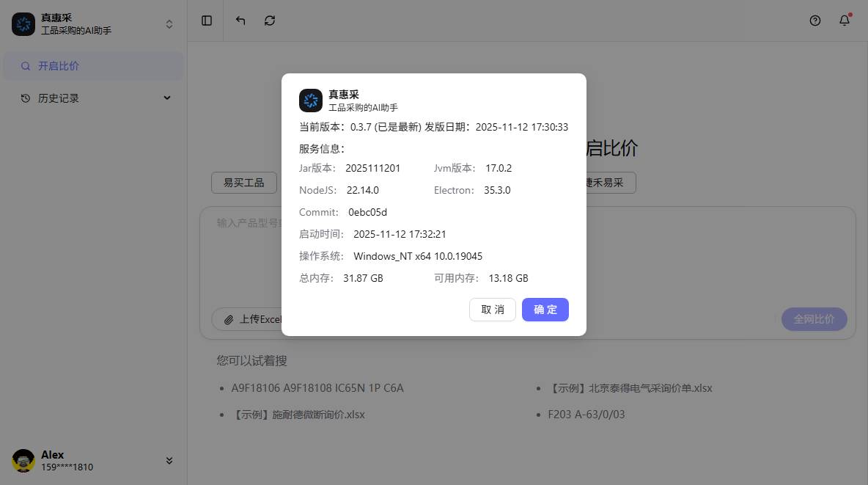Click the 真惠采 logo in sidebar header
The width and height of the screenshot is (868, 485).
(x=23, y=24)
